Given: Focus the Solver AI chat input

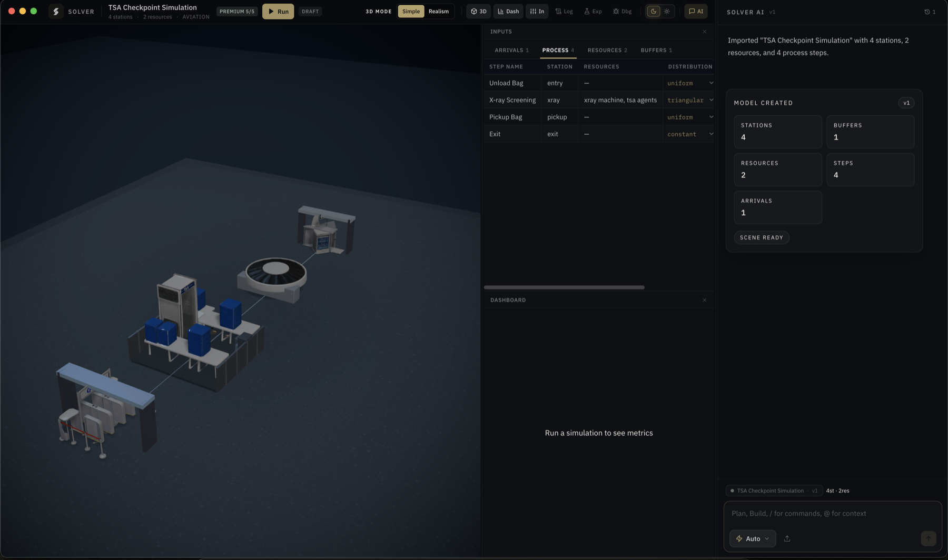Looking at the screenshot, I should tap(832, 514).
